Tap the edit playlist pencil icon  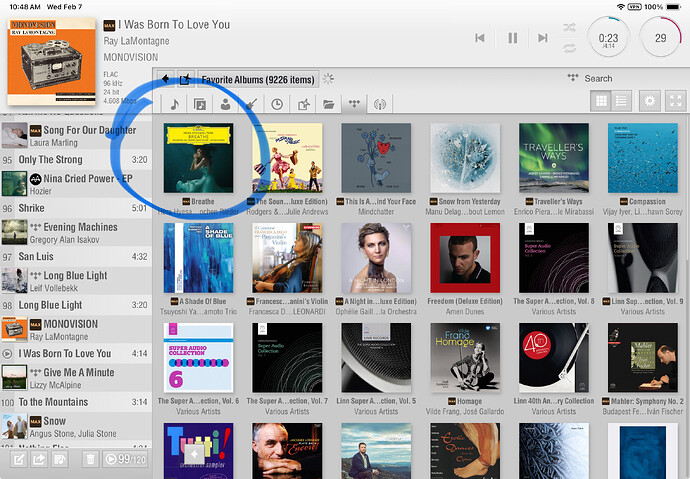coord(19,460)
